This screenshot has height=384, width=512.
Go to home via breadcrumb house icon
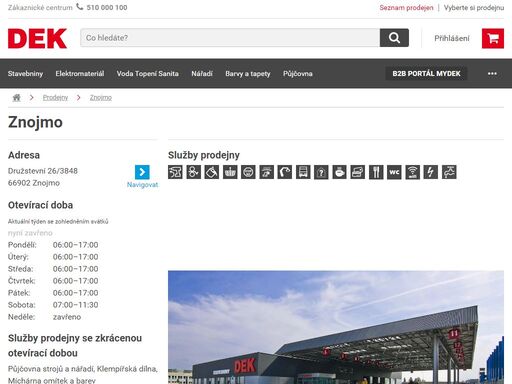pyautogui.click(x=16, y=98)
